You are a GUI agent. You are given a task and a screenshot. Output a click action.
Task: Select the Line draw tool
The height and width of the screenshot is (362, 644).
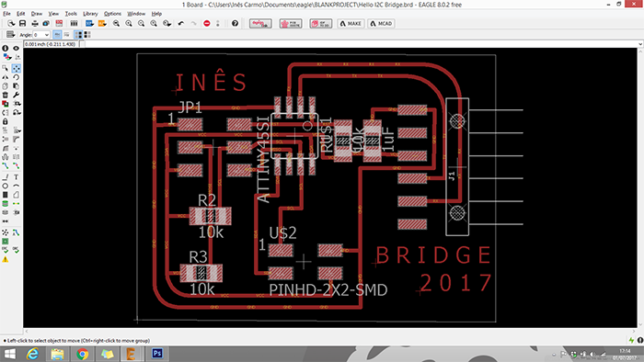click(x=6, y=177)
